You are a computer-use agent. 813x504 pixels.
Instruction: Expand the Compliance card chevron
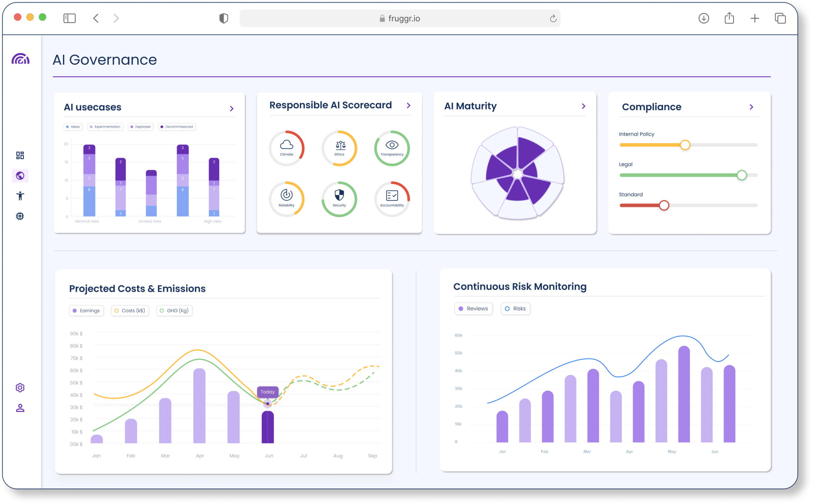coord(751,107)
